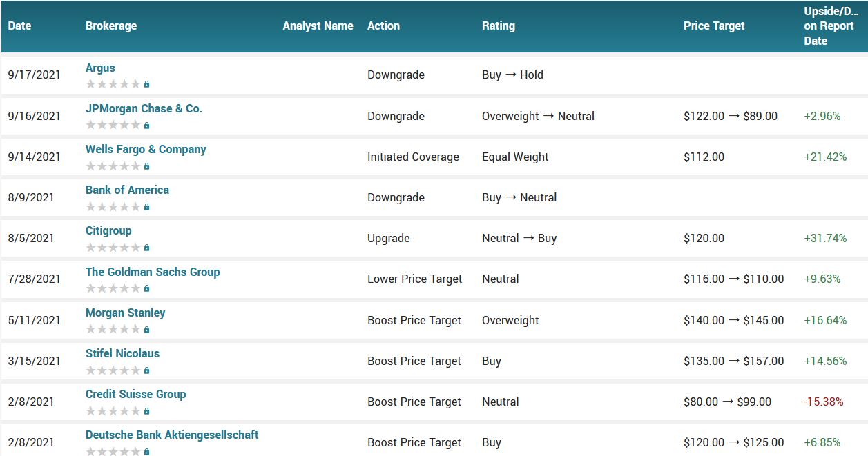This screenshot has height=456, width=868.
Task: Click the -15.38% downside value
Action: pyautogui.click(x=824, y=402)
